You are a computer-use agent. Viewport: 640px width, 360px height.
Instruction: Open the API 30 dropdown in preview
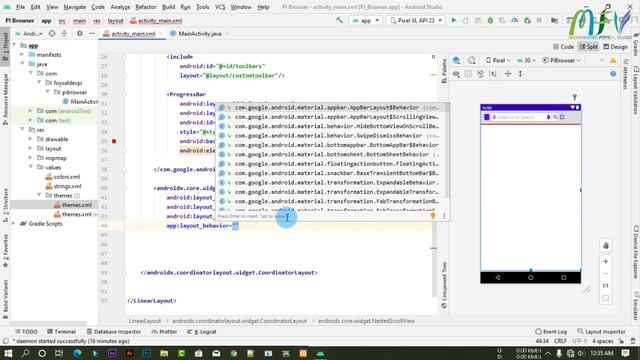pyautogui.click(x=527, y=60)
